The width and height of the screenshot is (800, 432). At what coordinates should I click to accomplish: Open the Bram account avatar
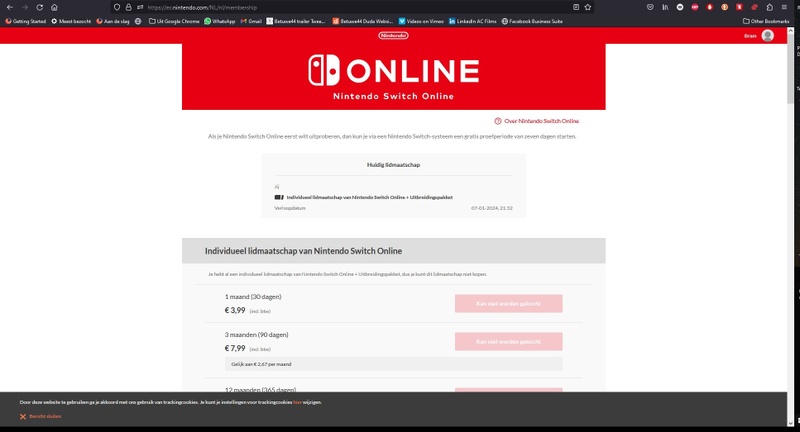(767, 35)
